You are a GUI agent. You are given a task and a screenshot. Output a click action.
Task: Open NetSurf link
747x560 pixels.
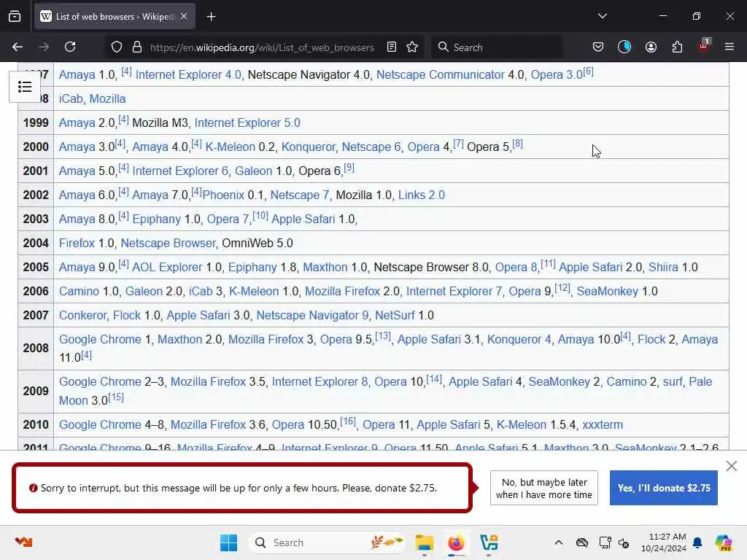coord(395,315)
